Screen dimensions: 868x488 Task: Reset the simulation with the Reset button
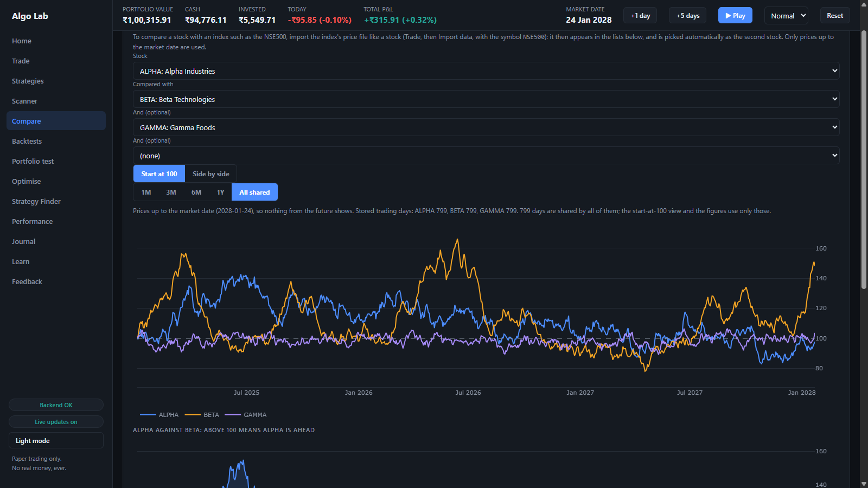835,16
